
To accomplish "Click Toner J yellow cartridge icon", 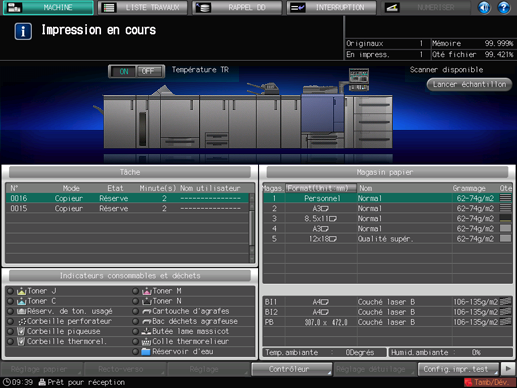I will point(21,291).
